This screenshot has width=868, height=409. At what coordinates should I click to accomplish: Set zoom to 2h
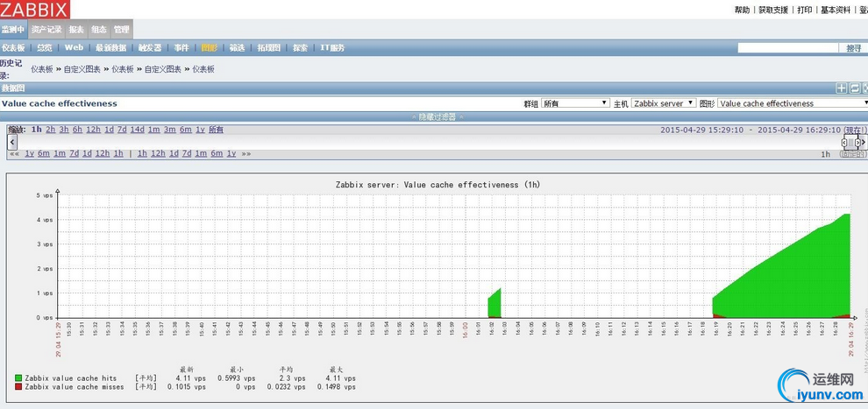pos(50,130)
